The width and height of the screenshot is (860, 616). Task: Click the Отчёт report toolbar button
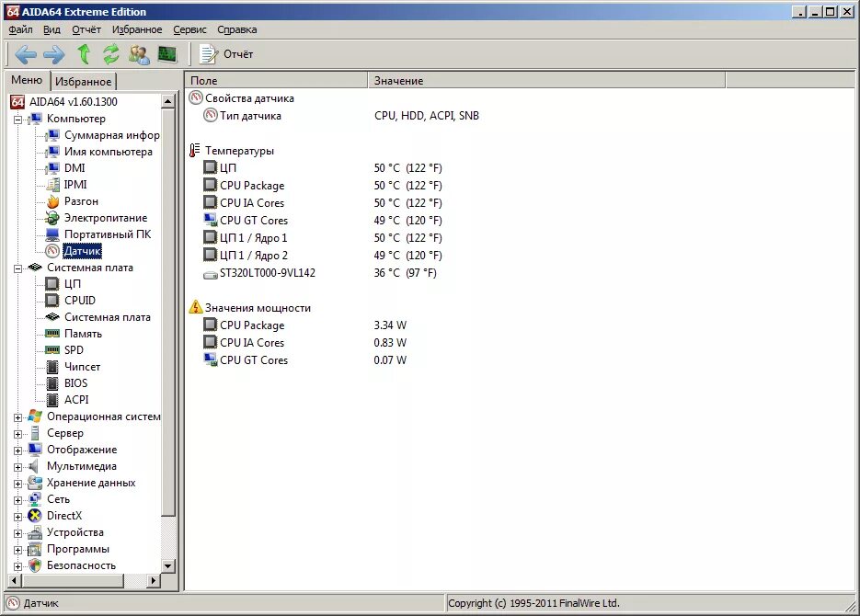(x=226, y=53)
